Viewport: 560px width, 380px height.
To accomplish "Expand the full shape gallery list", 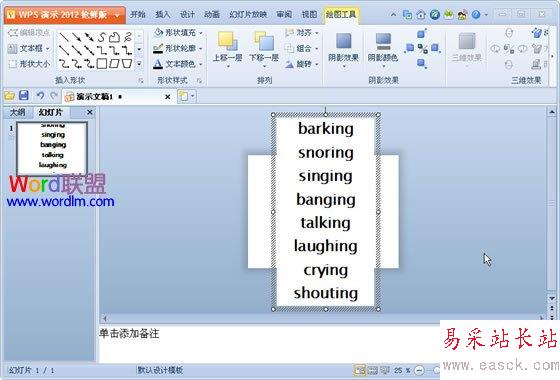I will [139, 64].
